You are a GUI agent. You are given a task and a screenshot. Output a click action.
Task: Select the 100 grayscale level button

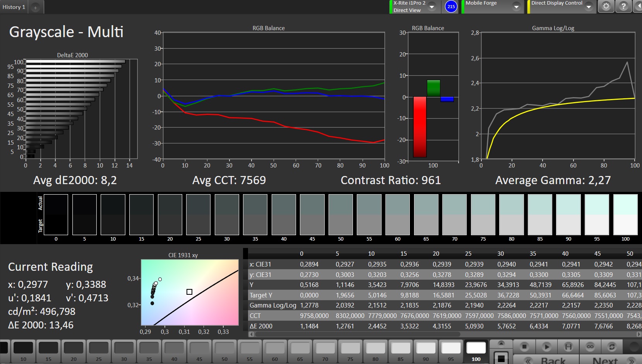click(x=476, y=351)
